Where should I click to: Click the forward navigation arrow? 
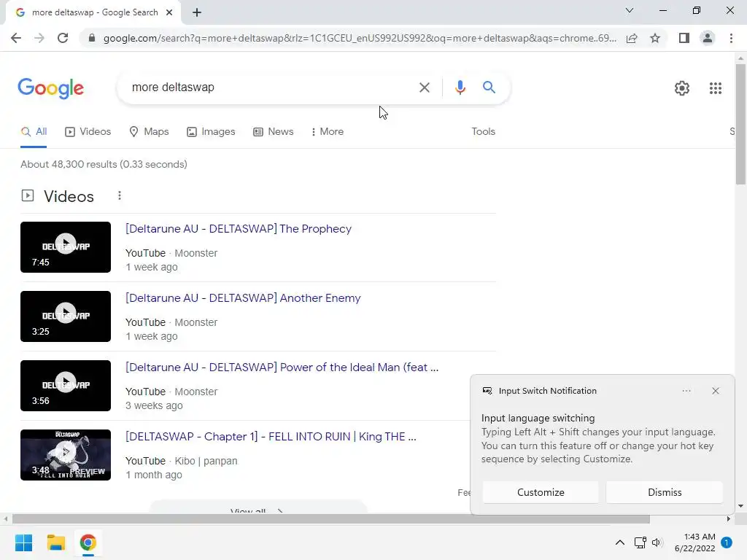tap(39, 38)
